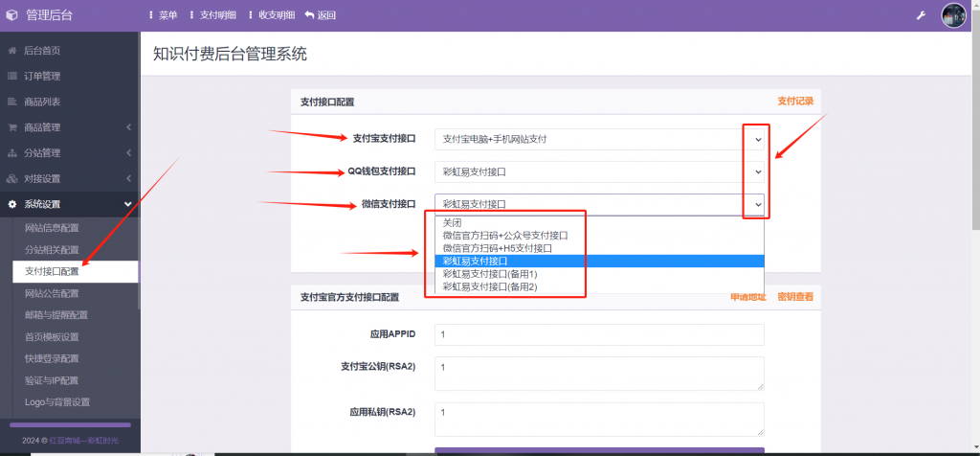Open the 支付宝支付接口 dropdown

599,140
